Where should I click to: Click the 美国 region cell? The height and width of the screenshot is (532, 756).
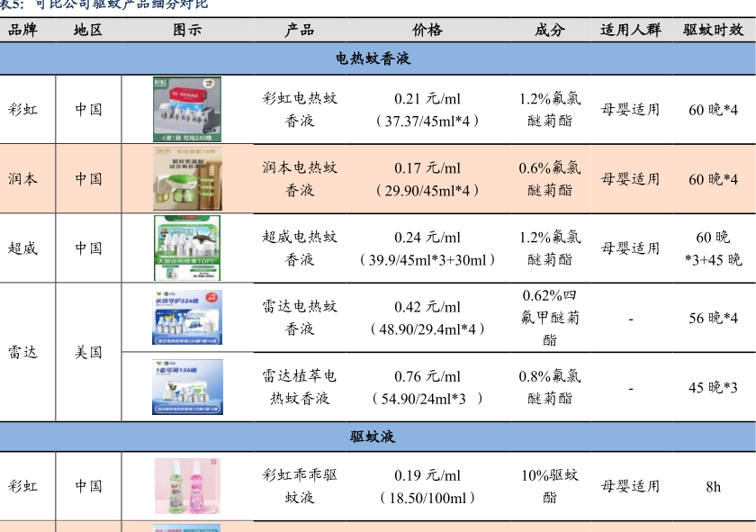(88, 352)
